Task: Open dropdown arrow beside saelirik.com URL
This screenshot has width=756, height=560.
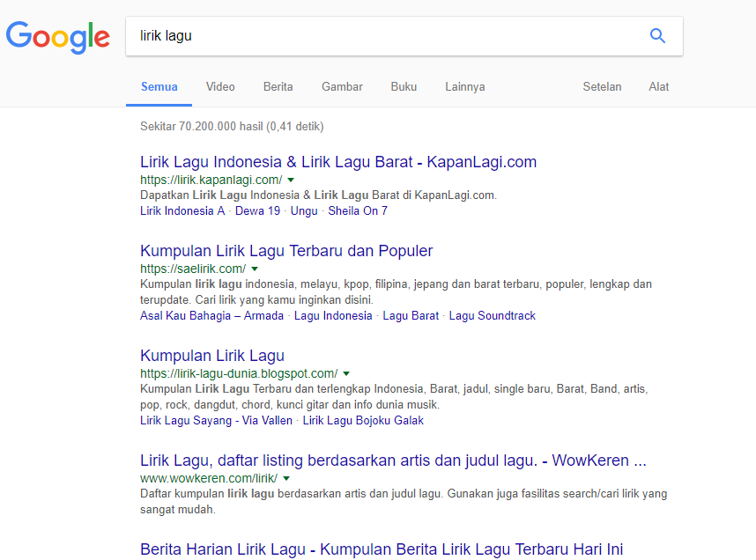Action: [x=255, y=269]
